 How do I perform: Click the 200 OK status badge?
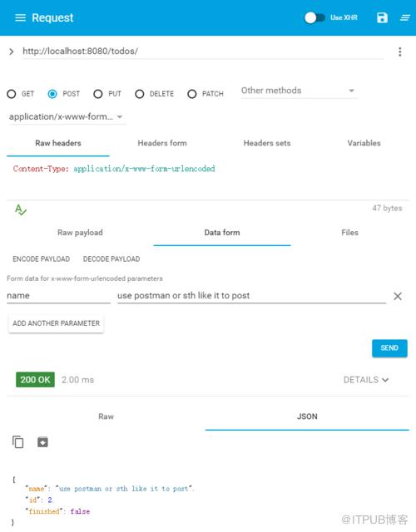pos(35,380)
